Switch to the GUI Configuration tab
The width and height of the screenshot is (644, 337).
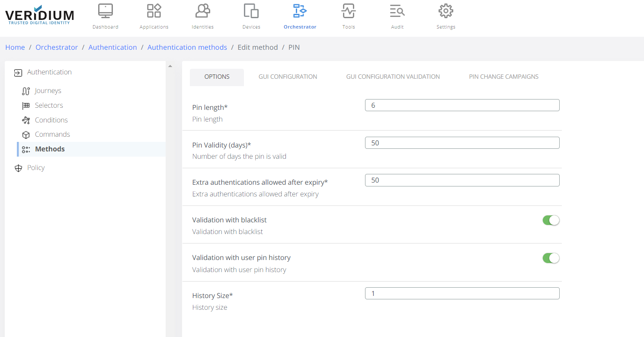tap(288, 77)
